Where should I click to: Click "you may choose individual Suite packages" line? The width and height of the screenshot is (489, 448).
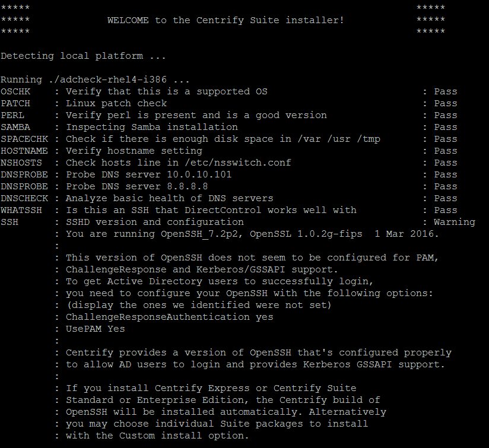(217, 424)
